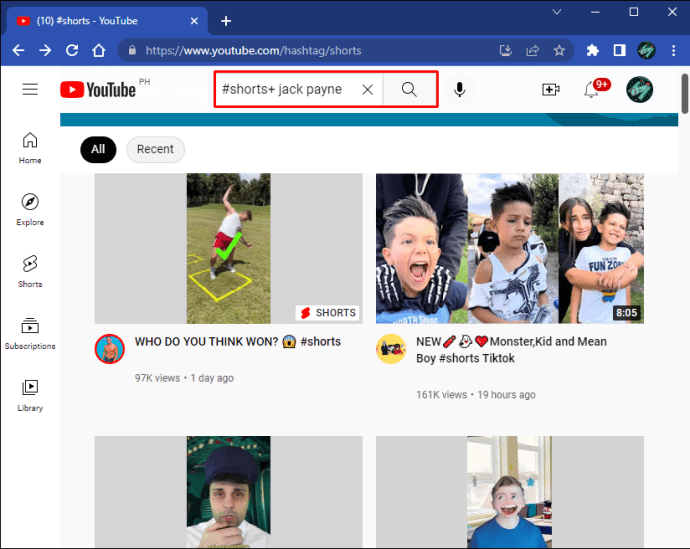Clear the search box text

(x=367, y=90)
